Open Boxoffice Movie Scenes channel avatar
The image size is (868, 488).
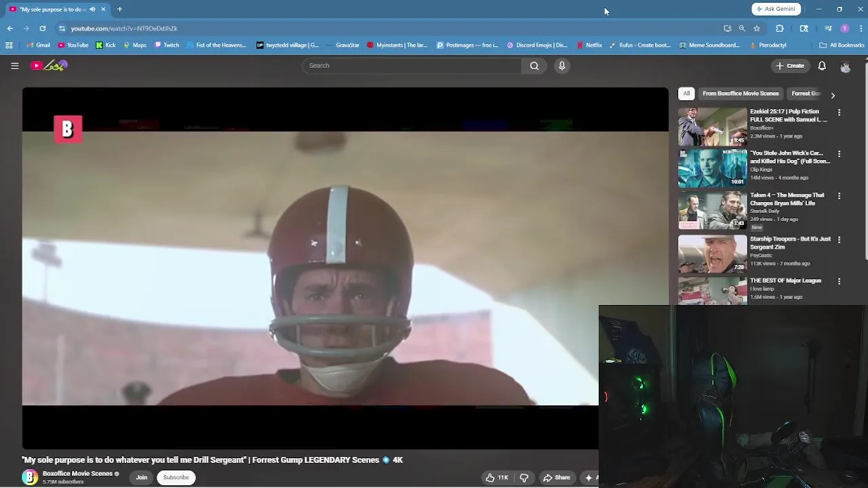coord(30,477)
